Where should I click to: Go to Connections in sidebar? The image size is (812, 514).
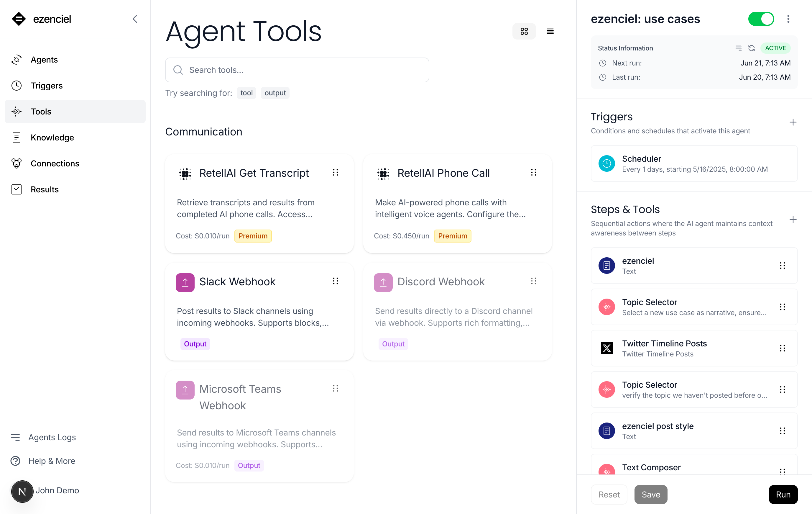[55, 163]
